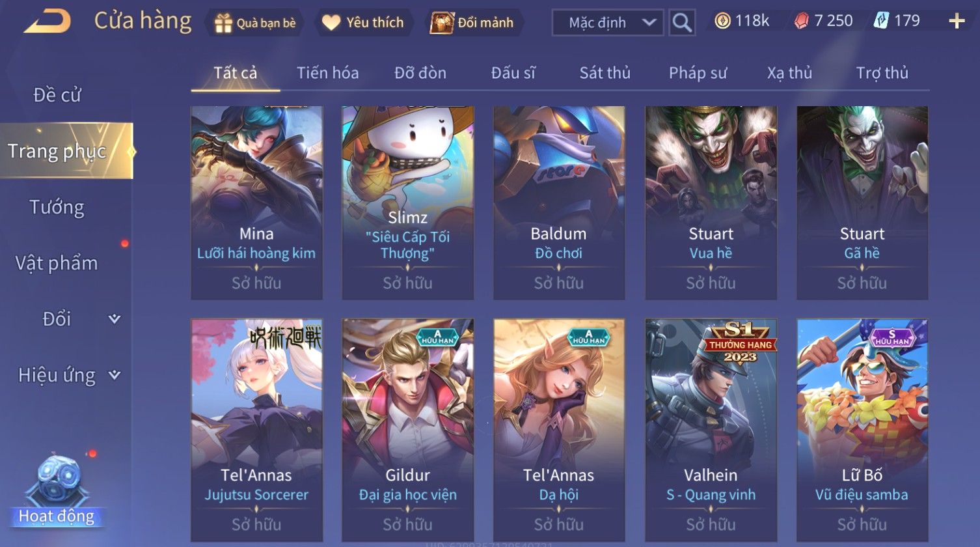Open Yêu thích heart favorites

click(x=331, y=23)
